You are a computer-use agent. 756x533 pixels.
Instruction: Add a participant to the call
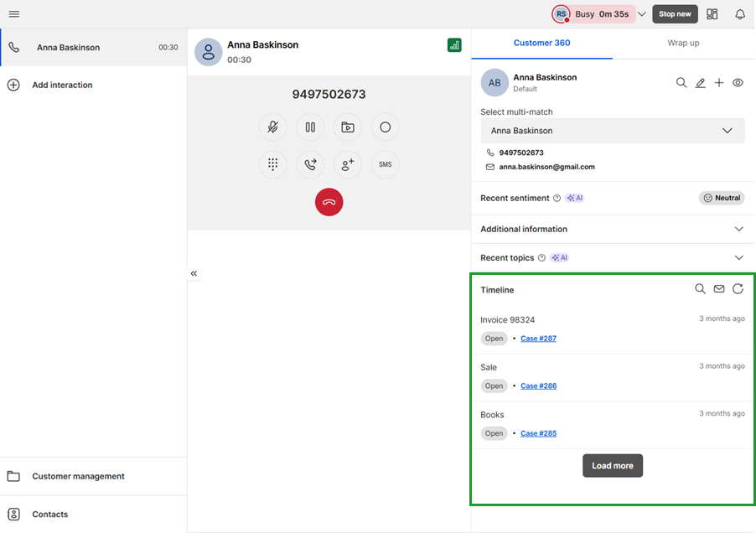[347, 164]
